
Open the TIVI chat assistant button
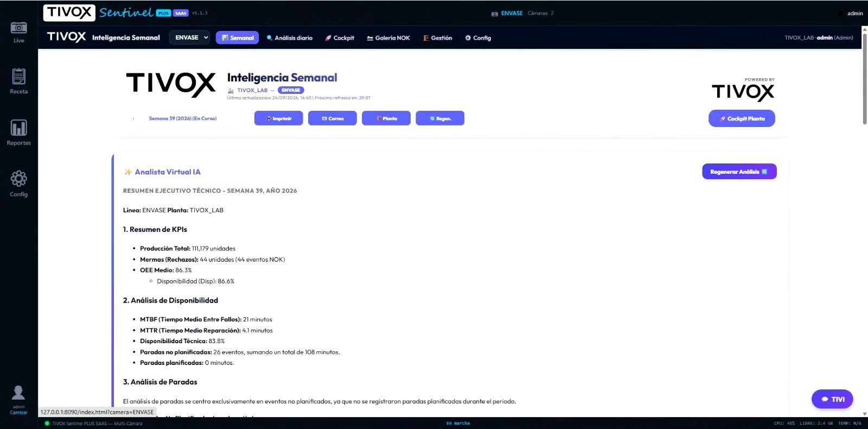pyautogui.click(x=832, y=399)
